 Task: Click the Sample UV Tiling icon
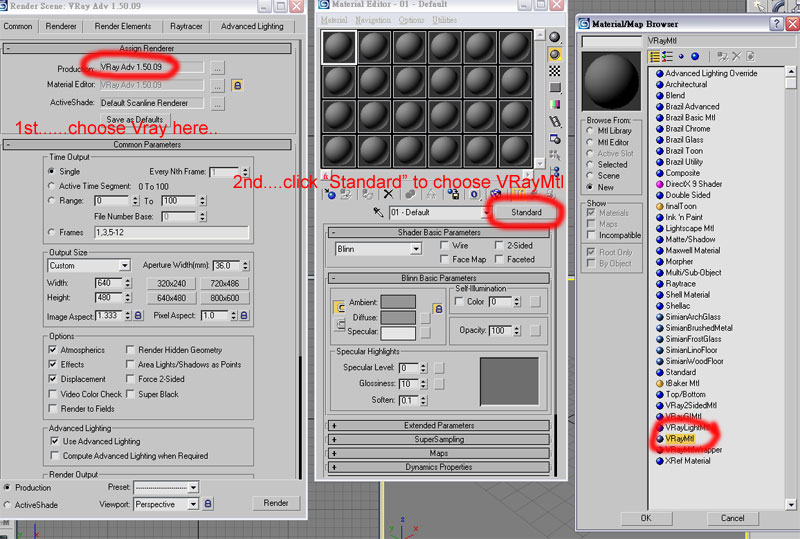555,88
